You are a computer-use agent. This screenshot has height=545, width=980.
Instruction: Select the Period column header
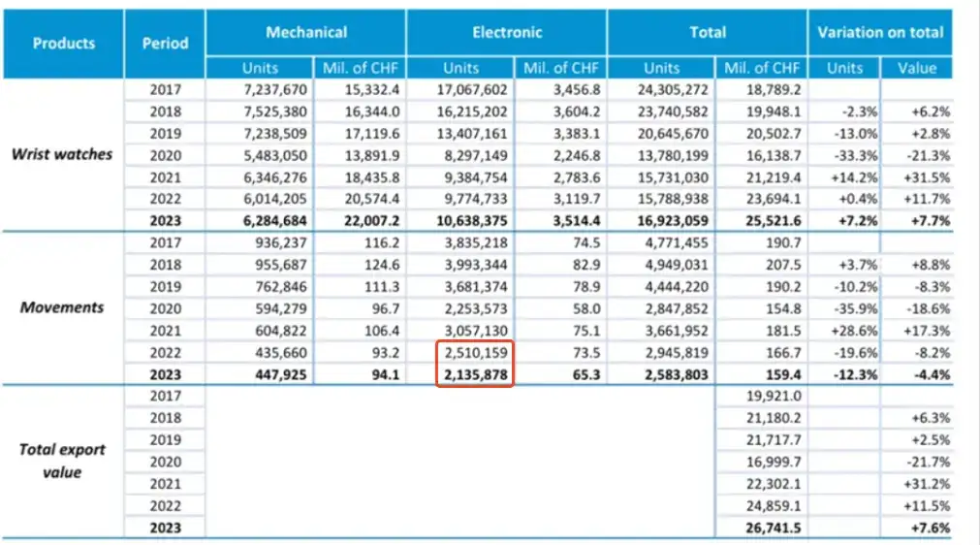(x=165, y=43)
